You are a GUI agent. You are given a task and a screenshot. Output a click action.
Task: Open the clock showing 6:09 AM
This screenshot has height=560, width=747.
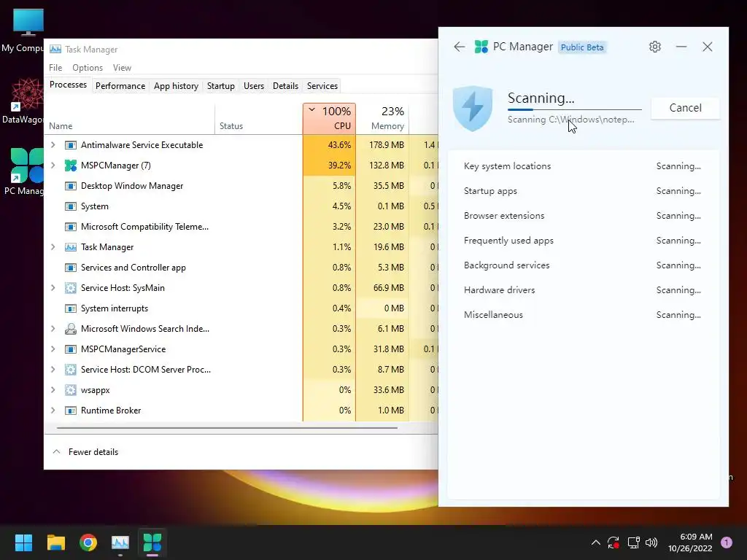click(690, 542)
